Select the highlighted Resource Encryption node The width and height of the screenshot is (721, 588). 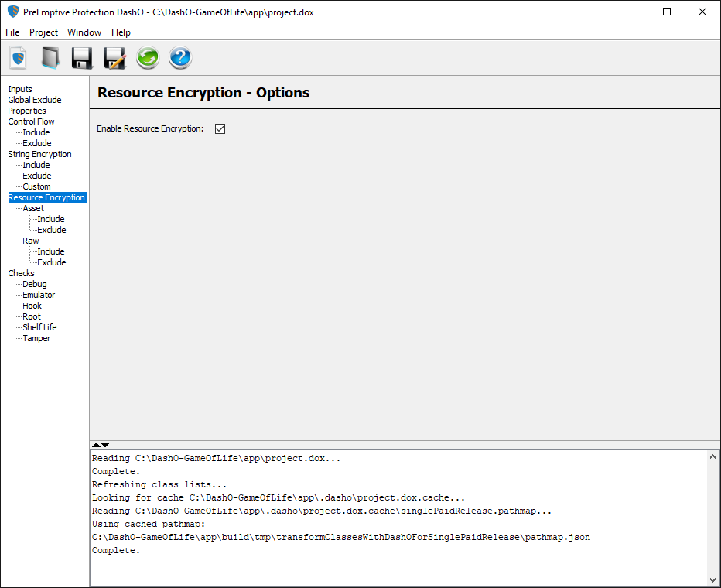coord(47,197)
